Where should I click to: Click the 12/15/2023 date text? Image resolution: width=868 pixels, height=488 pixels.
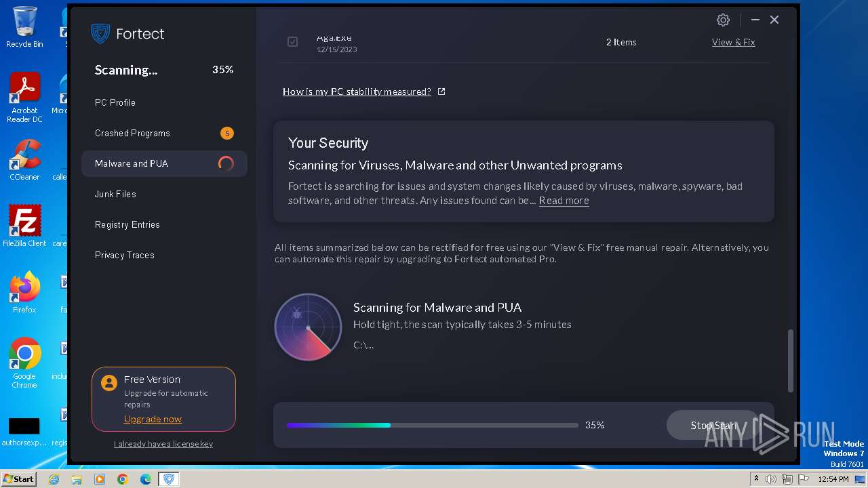pyautogui.click(x=336, y=49)
